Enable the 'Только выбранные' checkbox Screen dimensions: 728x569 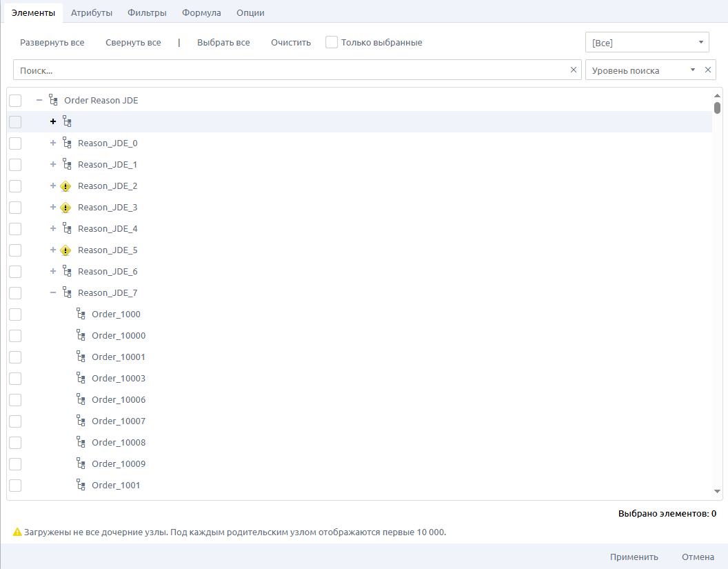point(332,43)
